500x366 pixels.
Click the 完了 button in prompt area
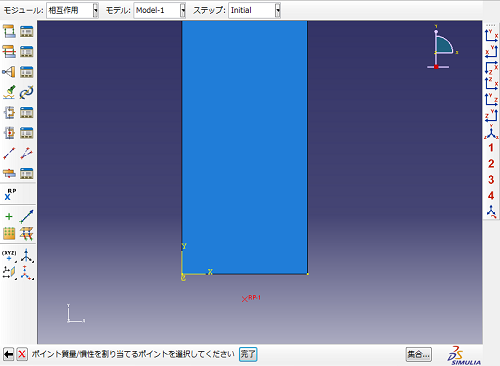click(248, 354)
